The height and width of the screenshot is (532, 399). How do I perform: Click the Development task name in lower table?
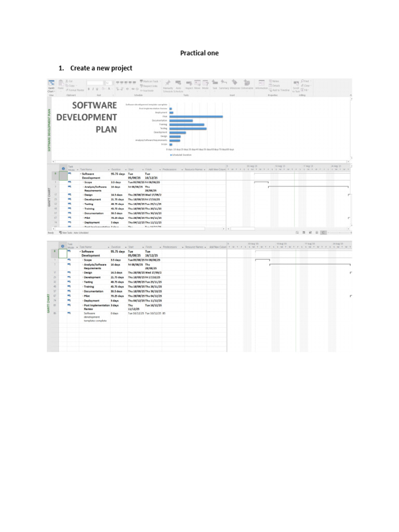click(x=92, y=277)
